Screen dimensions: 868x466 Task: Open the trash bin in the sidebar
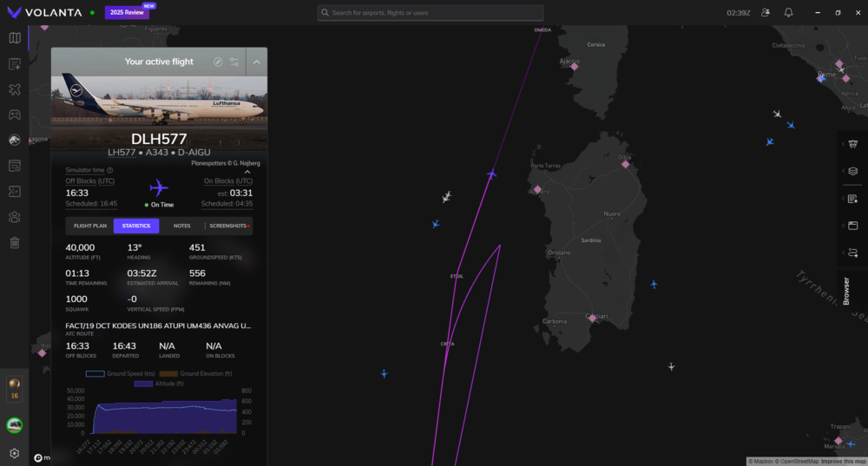(x=14, y=242)
